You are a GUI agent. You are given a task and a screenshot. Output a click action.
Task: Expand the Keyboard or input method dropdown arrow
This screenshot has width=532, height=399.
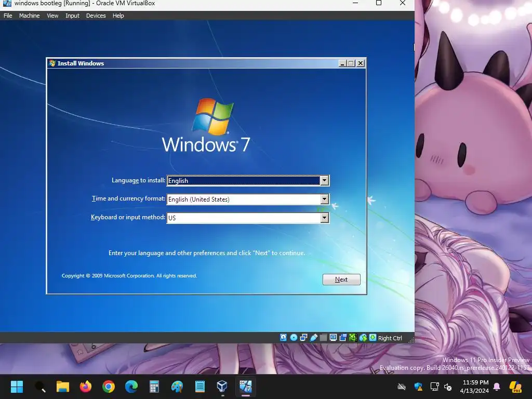[x=324, y=218]
